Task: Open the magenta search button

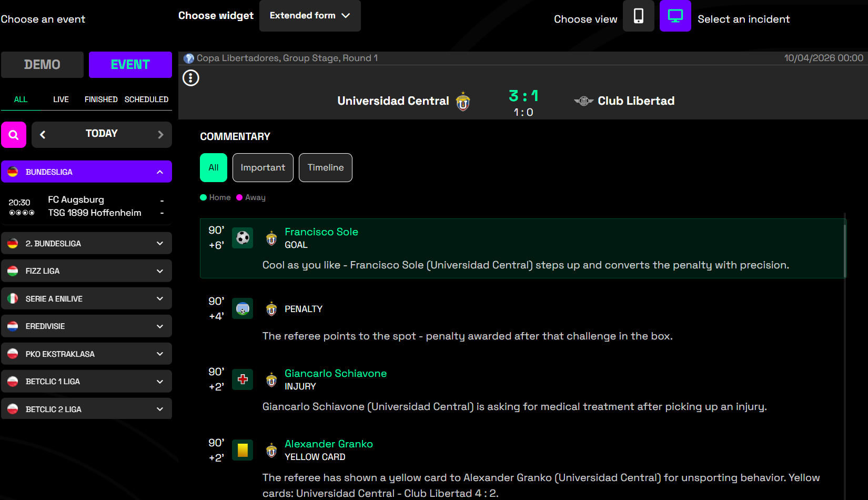Action: 14,135
